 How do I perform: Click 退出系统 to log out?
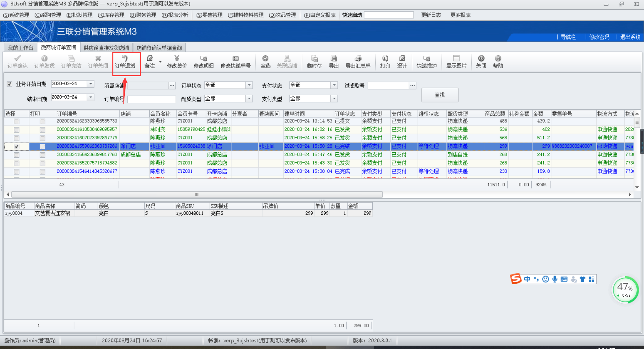click(x=630, y=37)
